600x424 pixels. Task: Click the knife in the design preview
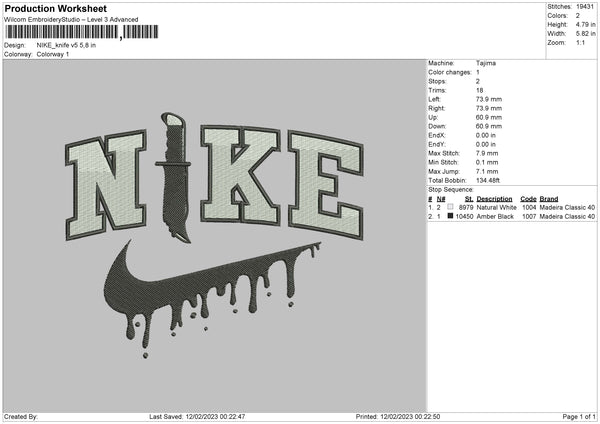(174, 178)
